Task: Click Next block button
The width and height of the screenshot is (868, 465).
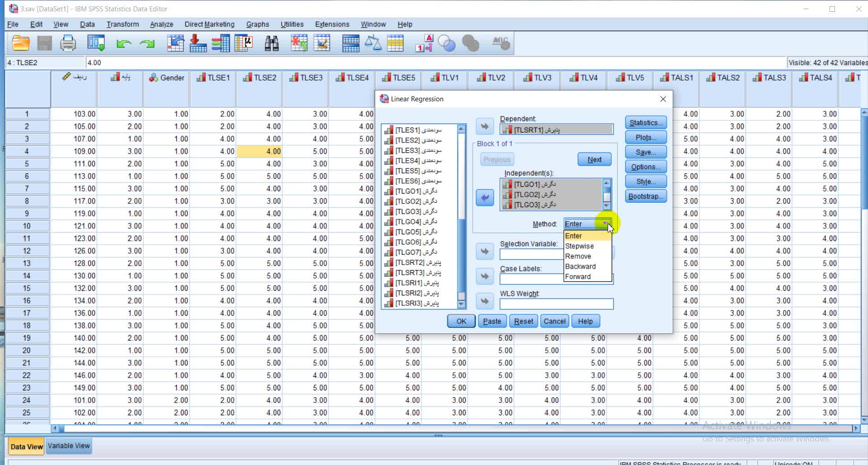Action: (594, 160)
